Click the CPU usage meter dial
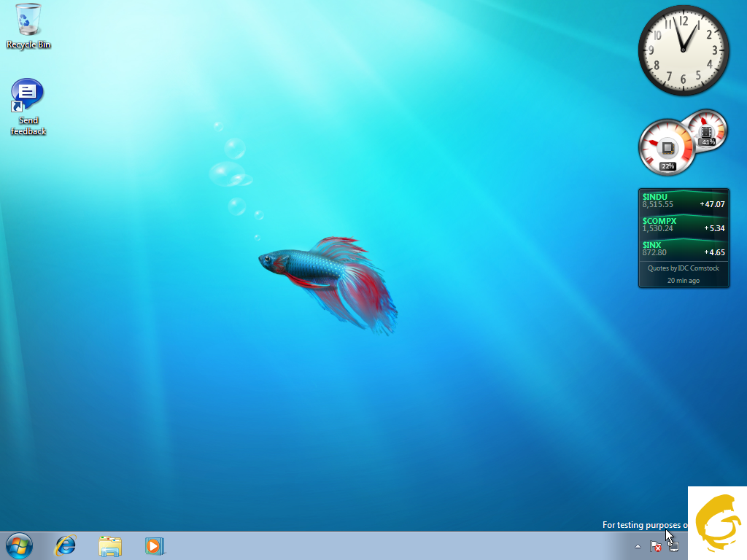This screenshot has height=560, width=747. tap(667, 147)
